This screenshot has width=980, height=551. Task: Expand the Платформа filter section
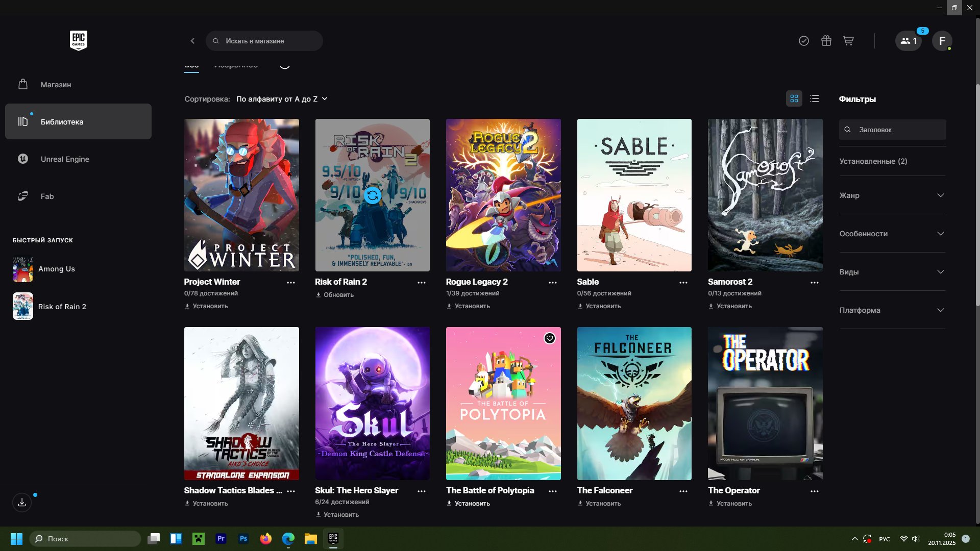(x=892, y=310)
